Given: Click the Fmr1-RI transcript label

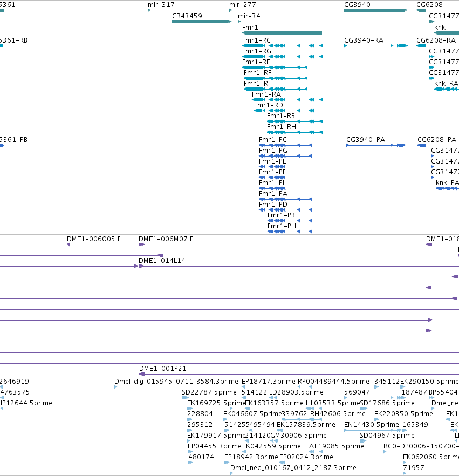Looking at the screenshot, I should tap(256, 84).
